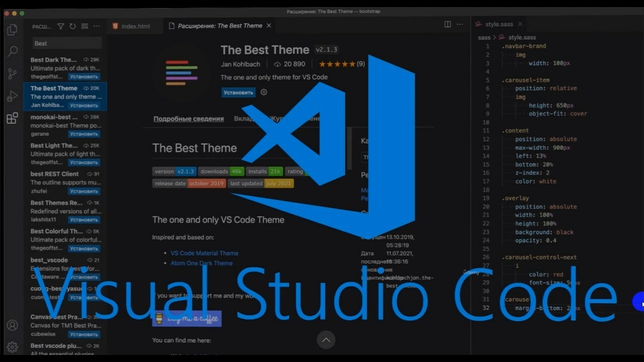
Task: Close the style.sass tab
Action: pos(520,24)
